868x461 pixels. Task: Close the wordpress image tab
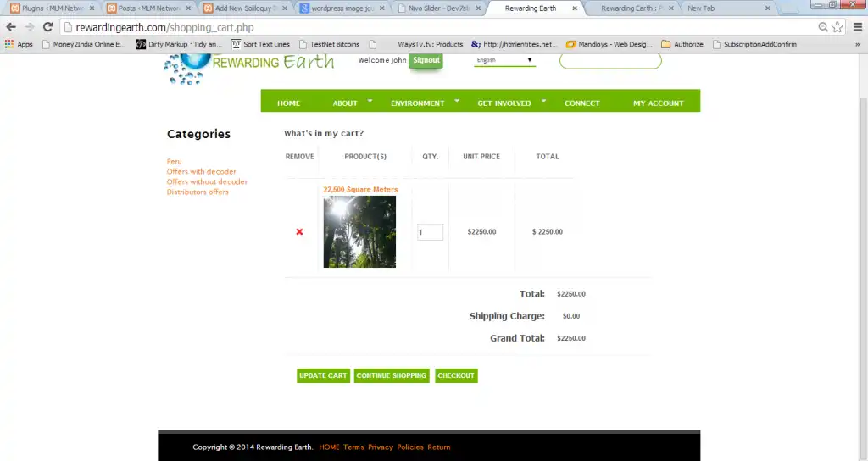pyautogui.click(x=381, y=8)
